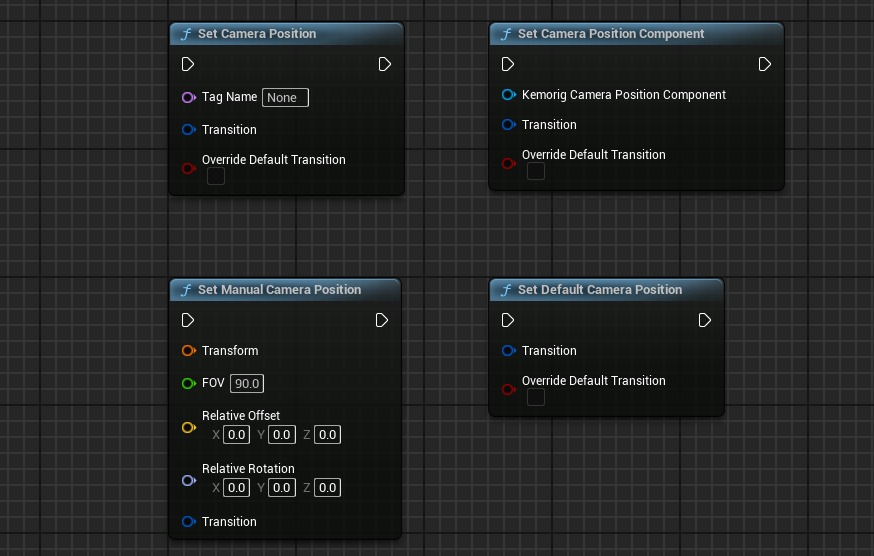Click the Relative Rotation Z value field
The image size is (874, 556).
tap(328, 488)
